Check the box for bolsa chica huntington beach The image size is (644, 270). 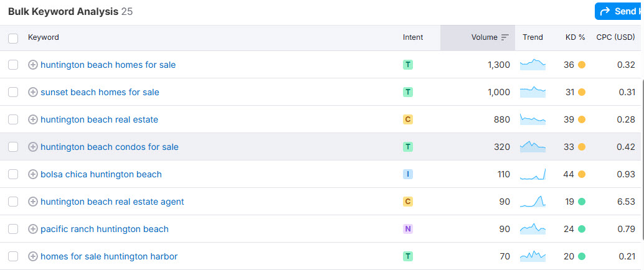tap(13, 174)
